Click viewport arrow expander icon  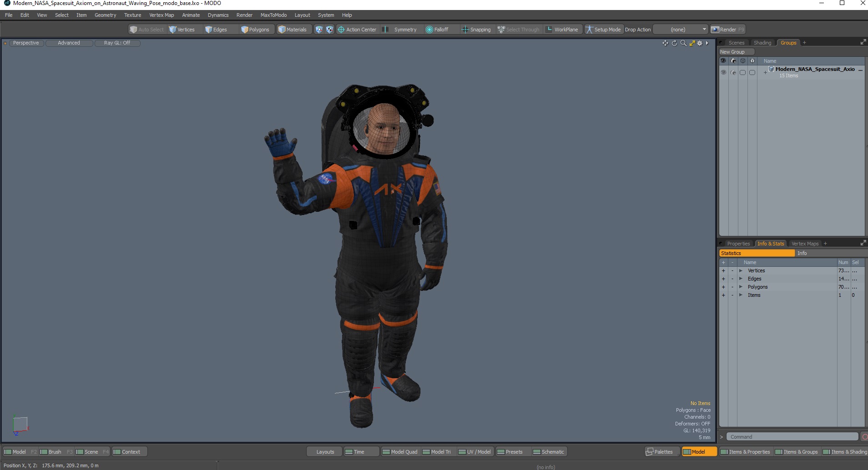[x=707, y=43]
